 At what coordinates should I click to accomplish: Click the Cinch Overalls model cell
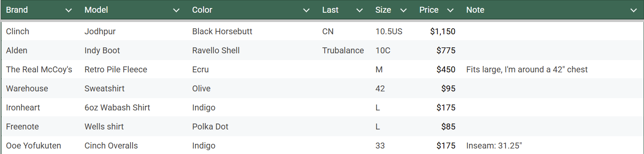click(111, 146)
